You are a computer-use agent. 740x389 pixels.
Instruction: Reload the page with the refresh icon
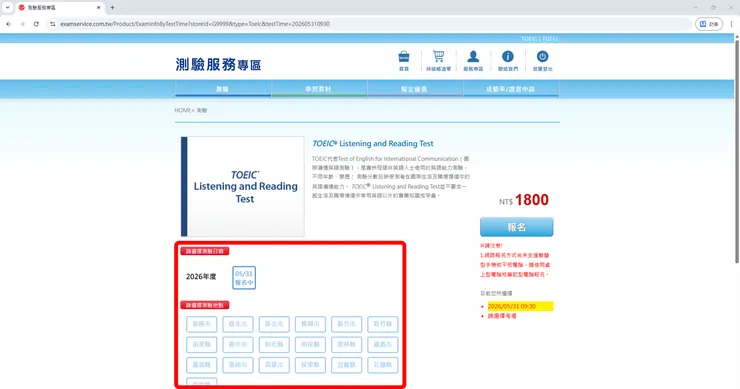(36, 24)
